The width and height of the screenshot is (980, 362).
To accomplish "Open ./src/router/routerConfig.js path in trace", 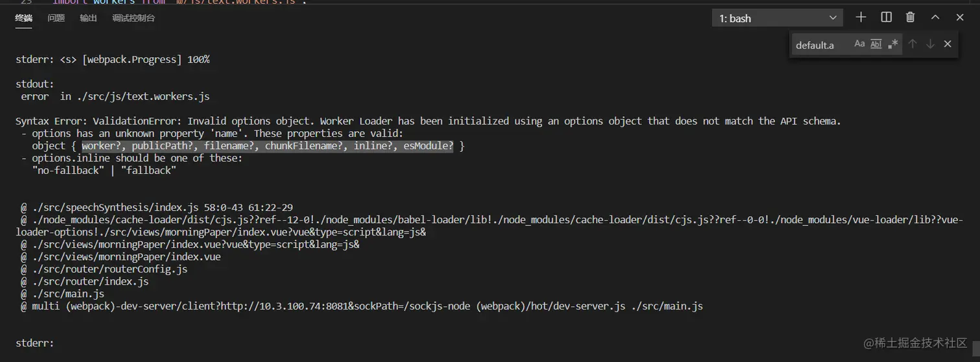I will tap(110, 269).
